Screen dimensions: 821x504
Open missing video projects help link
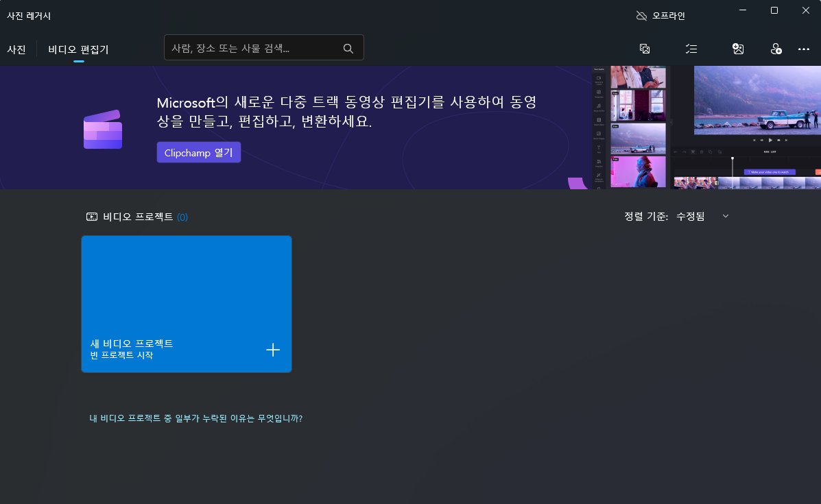[x=196, y=418]
